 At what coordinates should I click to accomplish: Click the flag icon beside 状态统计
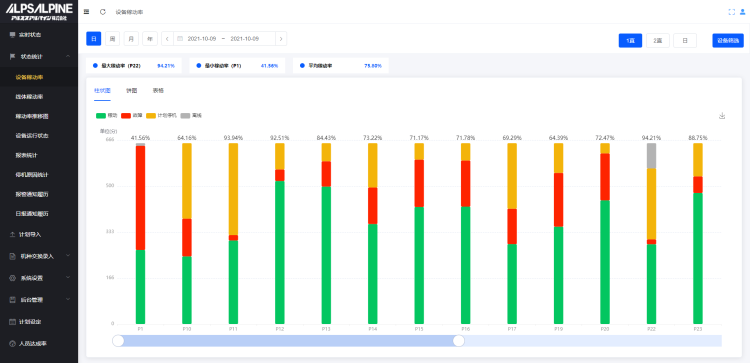12,56
